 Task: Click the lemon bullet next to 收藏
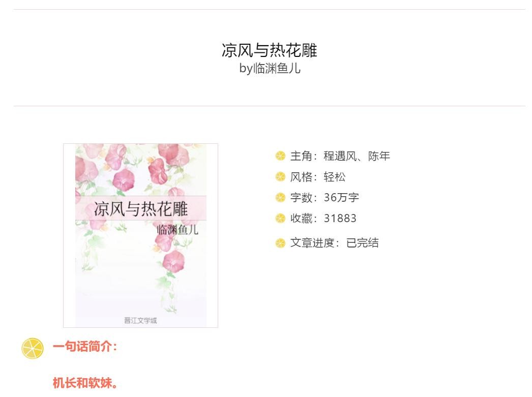(x=280, y=219)
